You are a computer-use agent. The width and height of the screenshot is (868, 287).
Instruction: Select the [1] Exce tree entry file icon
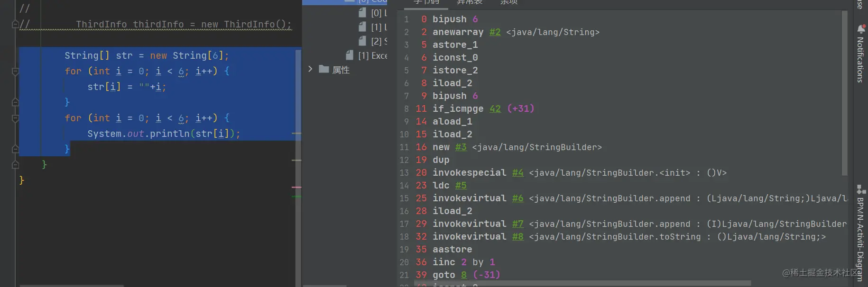click(350, 55)
